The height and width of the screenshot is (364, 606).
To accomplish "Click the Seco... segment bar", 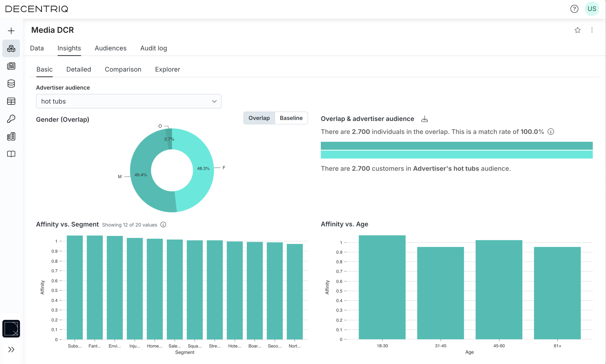I will coord(275,291).
